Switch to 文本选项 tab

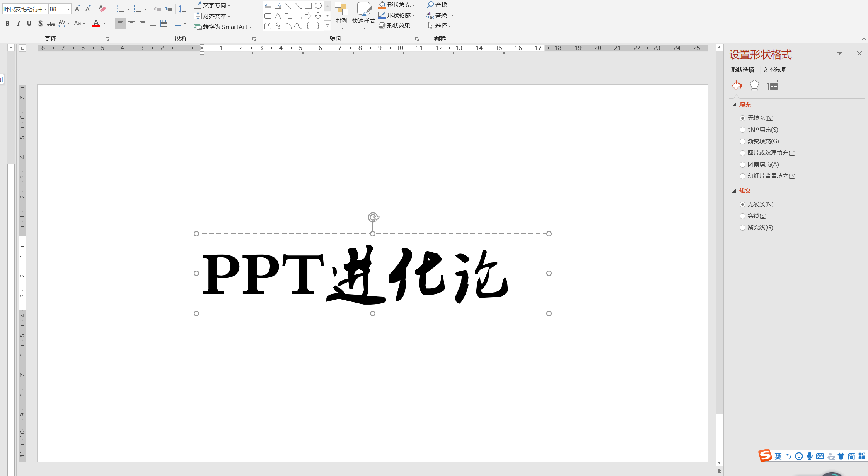point(774,70)
